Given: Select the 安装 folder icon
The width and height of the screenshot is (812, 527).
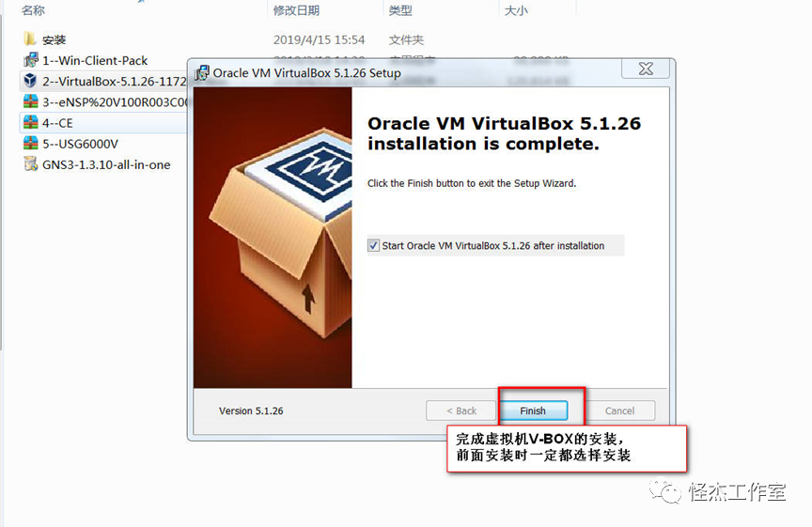Looking at the screenshot, I should pyautogui.click(x=30, y=39).
